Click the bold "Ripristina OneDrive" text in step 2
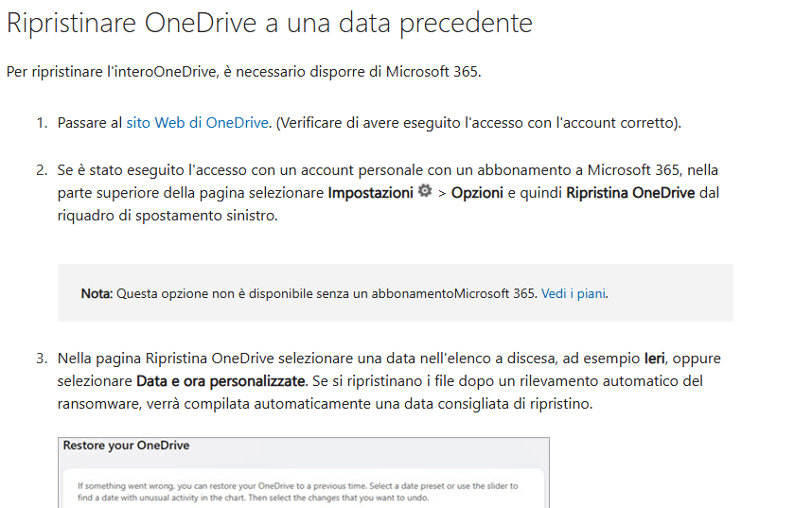Viewport: 812px width, 508px height. [630, 193]
